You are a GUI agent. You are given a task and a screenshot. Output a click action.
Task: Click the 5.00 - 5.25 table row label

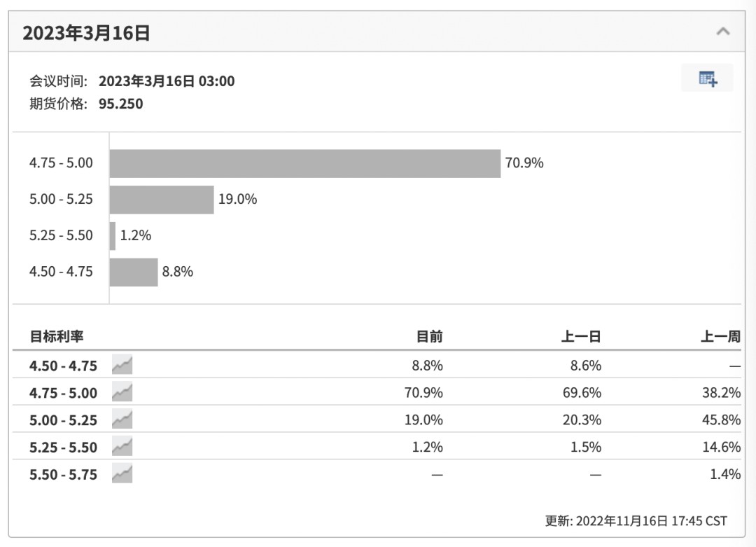tap(64, 420)
